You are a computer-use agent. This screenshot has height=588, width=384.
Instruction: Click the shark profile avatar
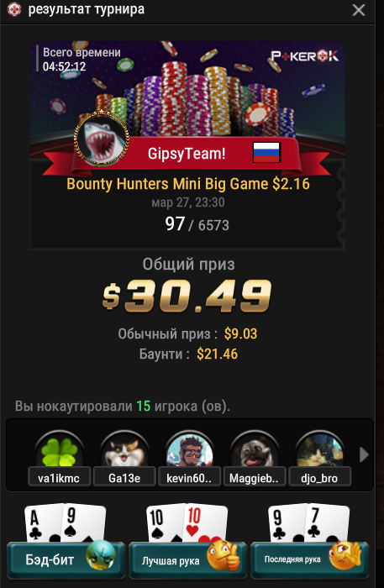pos(101,138)
